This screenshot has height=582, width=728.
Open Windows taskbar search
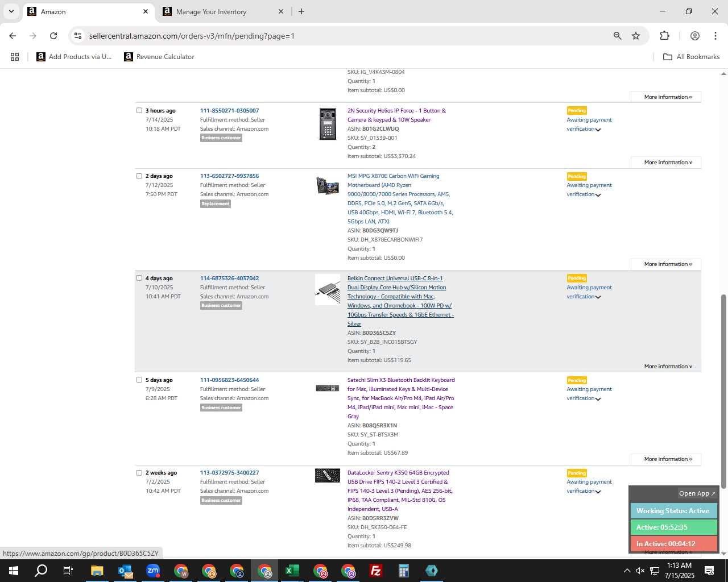click(x=41, y=571)
